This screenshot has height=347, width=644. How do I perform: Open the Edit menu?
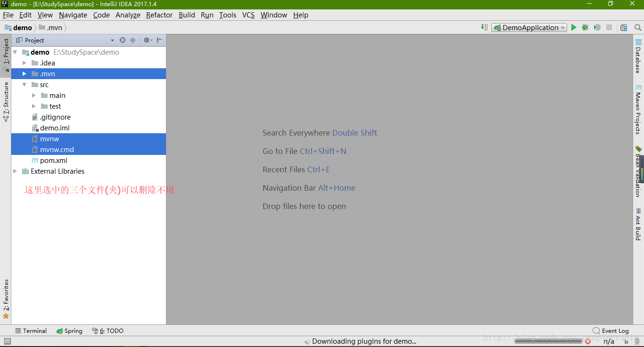click(25, 15)
